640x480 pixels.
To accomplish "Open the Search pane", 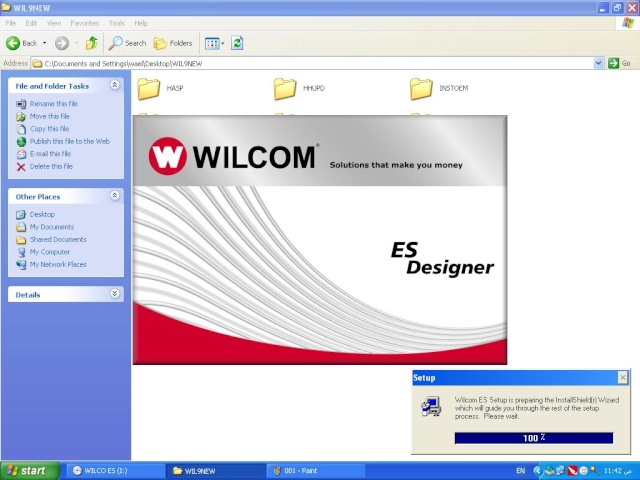I will click(127, 43).
